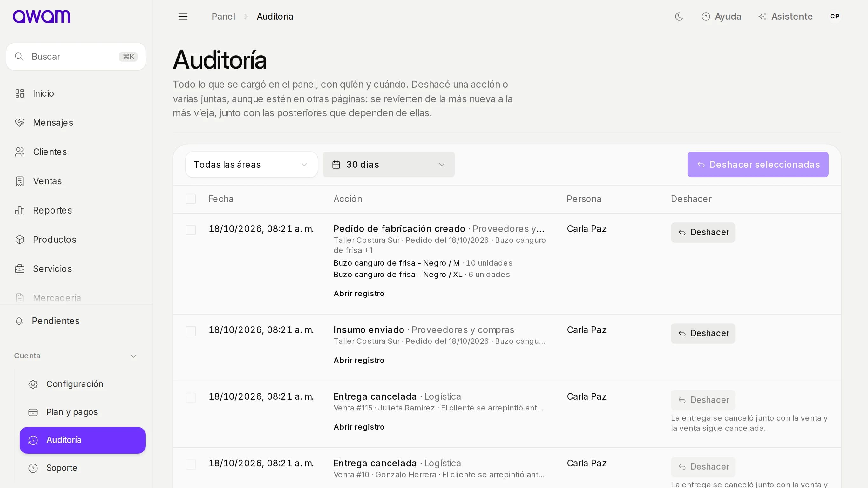Viewport: 868px width, 488px height.
Task: Click the Reportes chart icon
Action: 20,210
